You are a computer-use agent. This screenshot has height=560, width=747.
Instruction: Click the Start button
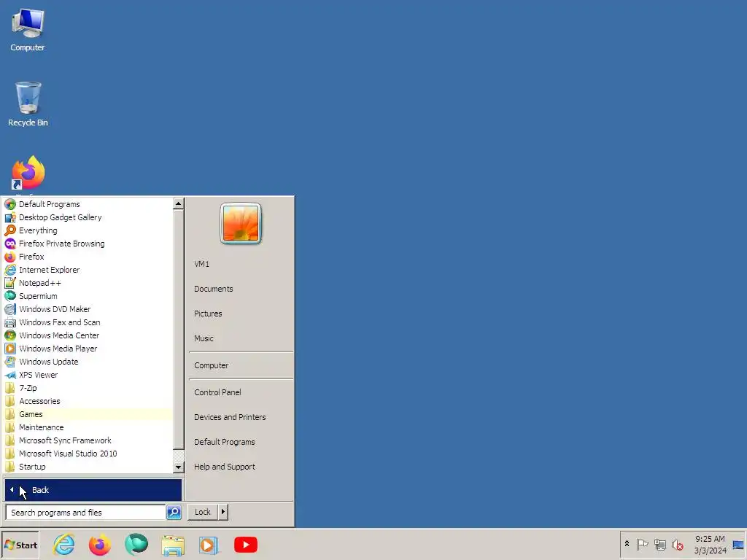coord(20,545)
